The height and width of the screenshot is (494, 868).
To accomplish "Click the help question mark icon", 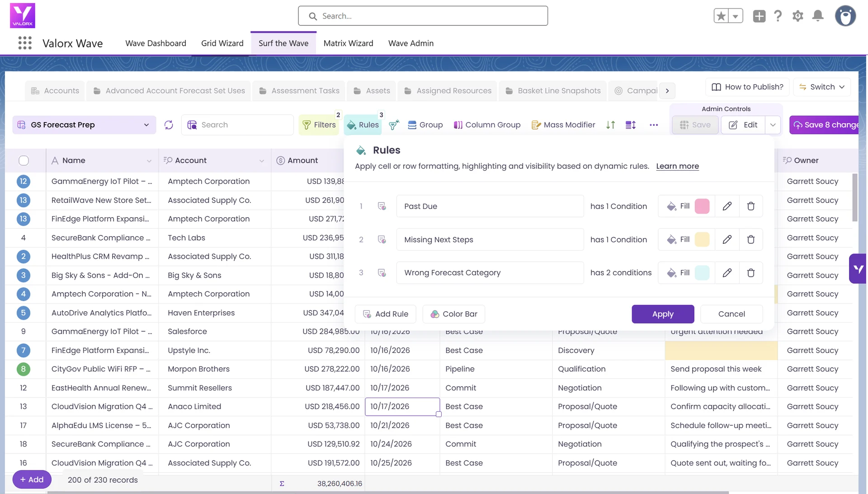I will pyautogui.click(x=778, y=16).
